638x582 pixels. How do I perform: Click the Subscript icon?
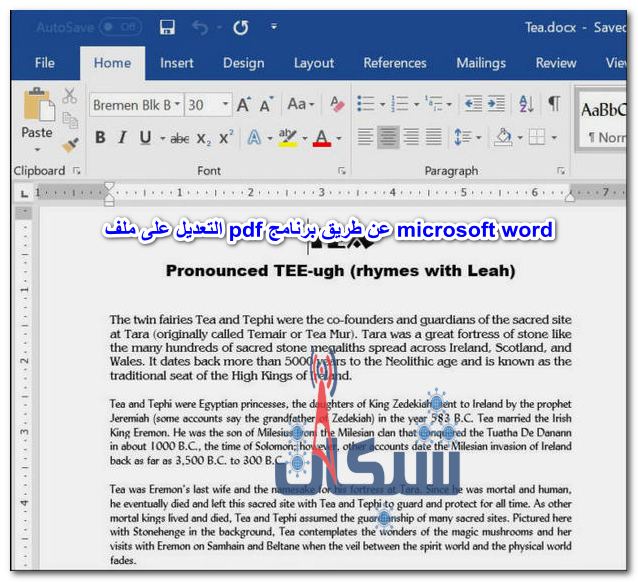click(x=204, y=138)
